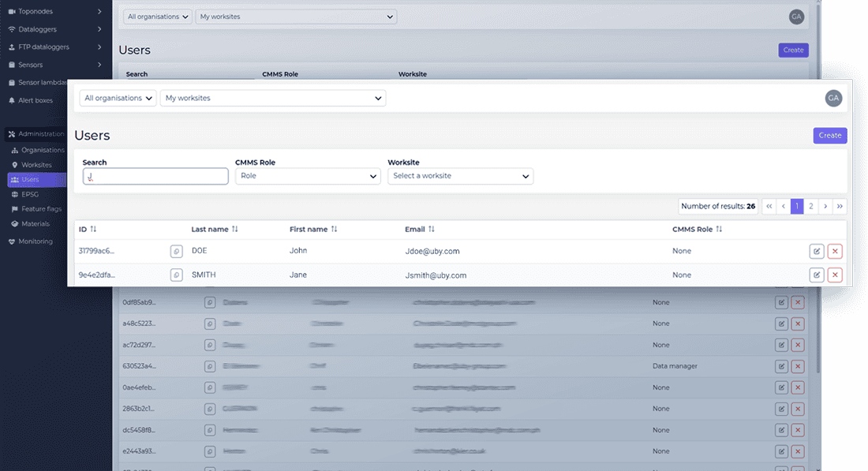Click ID 9e4e2dfa link
Image resolution: width=868 pixels, height=471 pixels.
tap(97, 275)
